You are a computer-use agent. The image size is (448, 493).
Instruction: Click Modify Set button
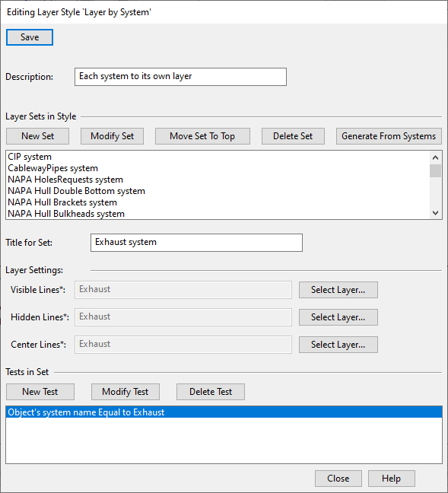113,136
